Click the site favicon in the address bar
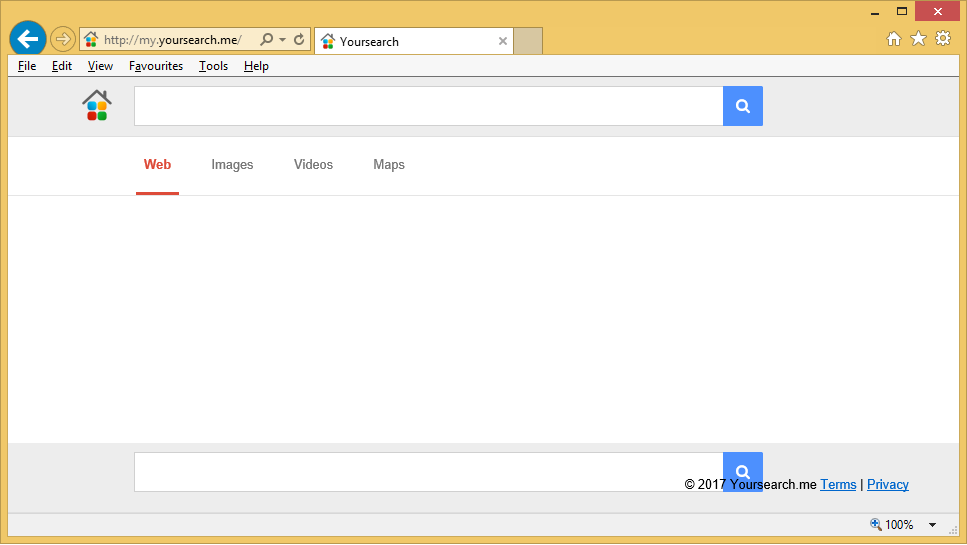This screenshot has height=545, width=967. [91, 40]
